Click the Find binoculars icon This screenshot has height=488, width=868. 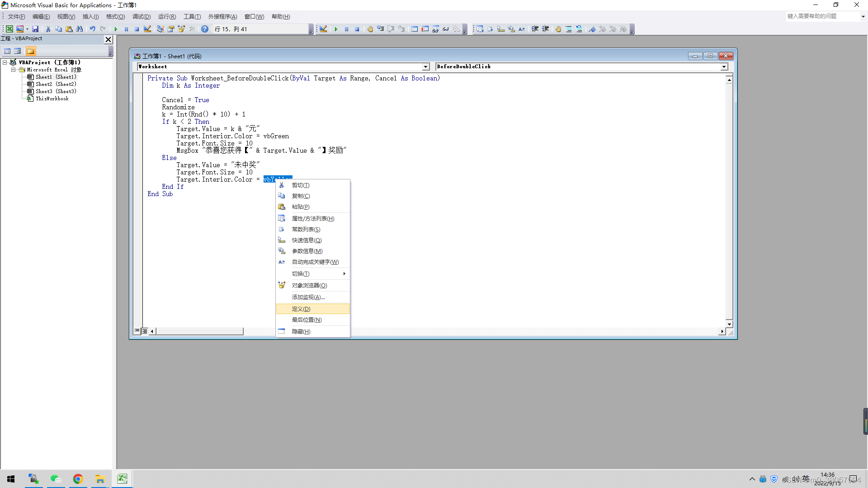[80, 29]
